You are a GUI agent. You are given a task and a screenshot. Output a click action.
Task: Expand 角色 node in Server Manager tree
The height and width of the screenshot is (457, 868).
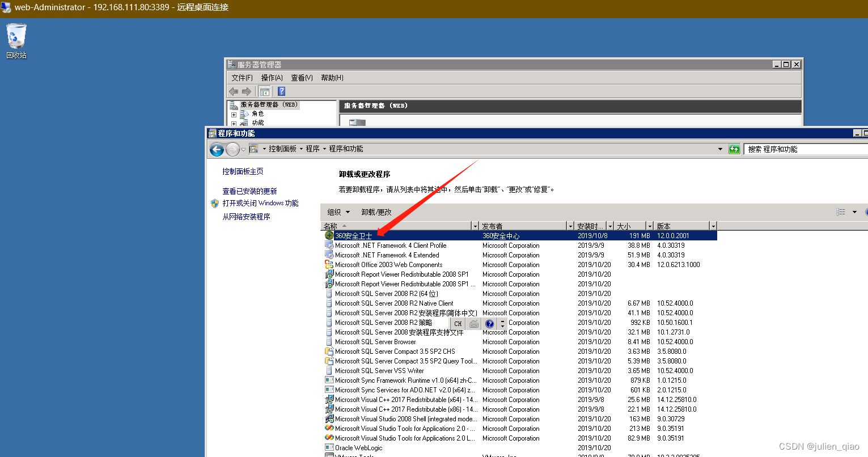(x=234, y=114)
